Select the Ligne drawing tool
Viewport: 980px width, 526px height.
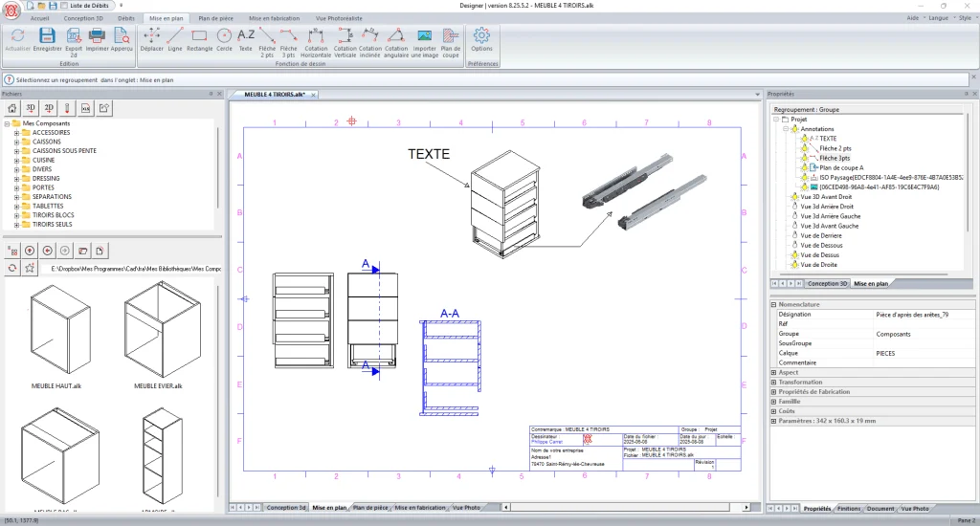[175, 40]
